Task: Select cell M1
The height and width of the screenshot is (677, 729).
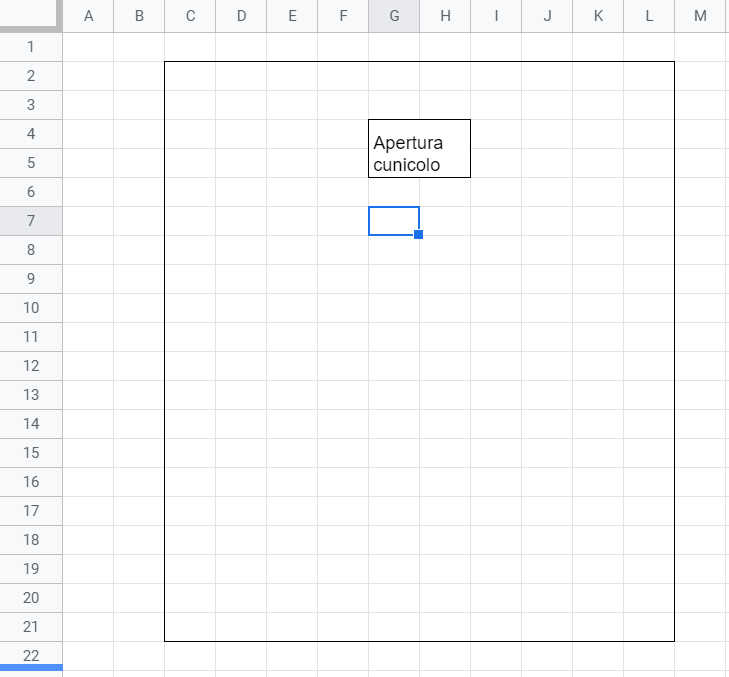Action: (700, 47)
